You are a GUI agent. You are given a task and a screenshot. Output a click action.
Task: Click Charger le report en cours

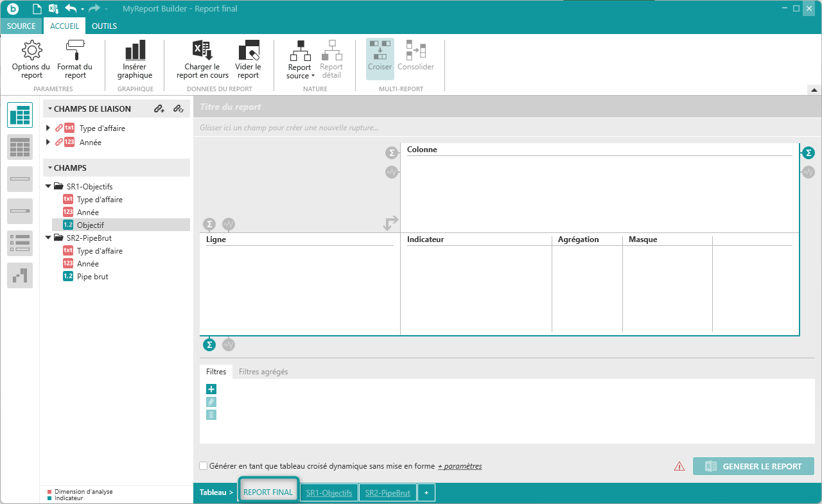coord(202,59)
